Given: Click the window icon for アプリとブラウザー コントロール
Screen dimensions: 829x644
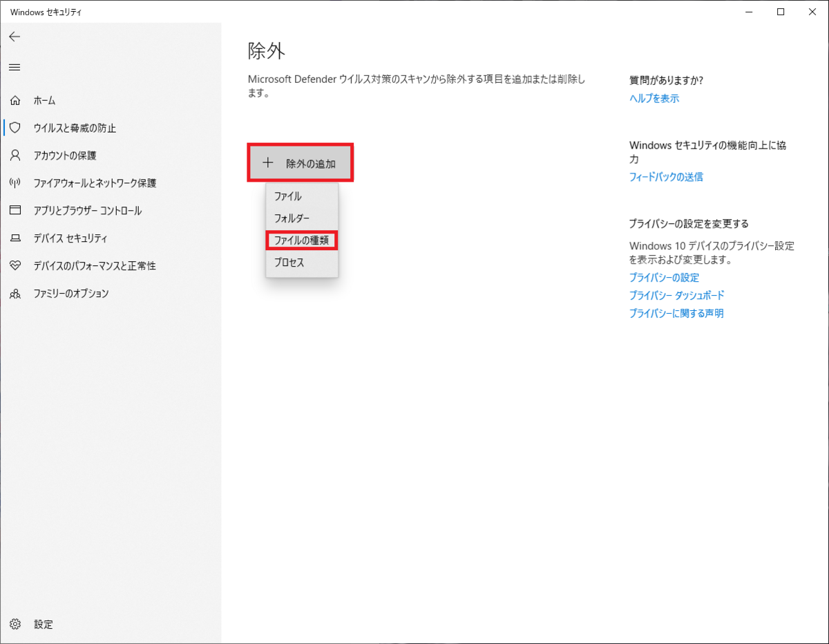Looking at the screenshot, I should click(15, 210).
